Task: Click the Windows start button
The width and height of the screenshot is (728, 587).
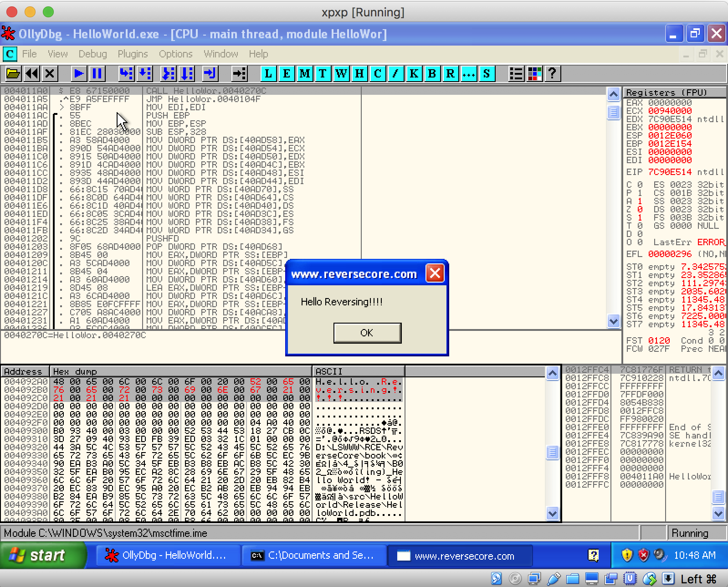Action: pos(43,555)
